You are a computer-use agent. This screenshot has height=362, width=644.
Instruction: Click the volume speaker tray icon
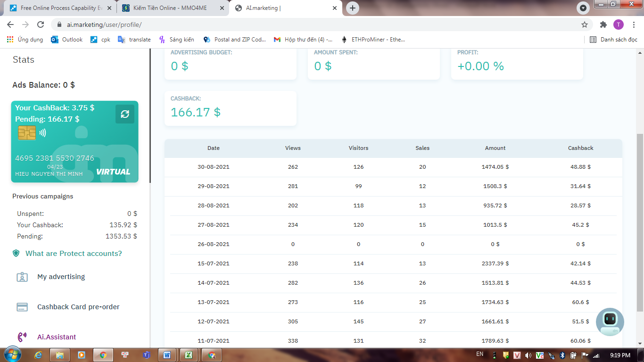528,355
